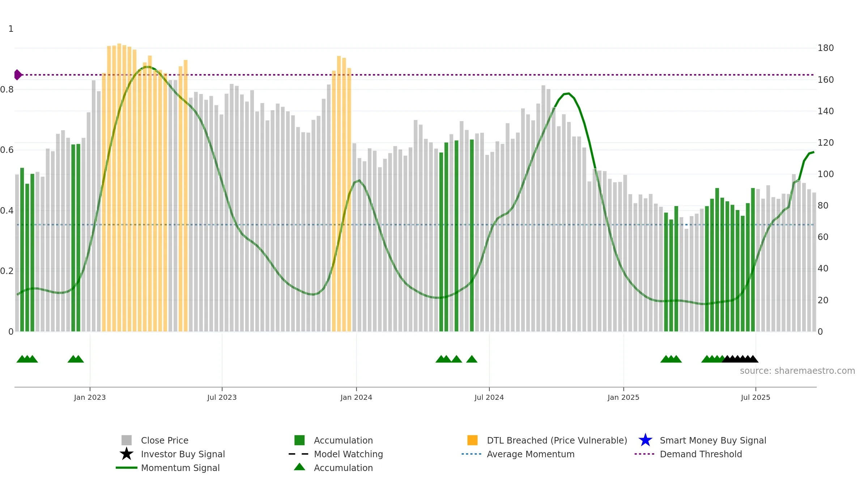Click the DTL Breached (Price Vulnerable) legend text
Screen dimensions: 868x488
point(557,440)
